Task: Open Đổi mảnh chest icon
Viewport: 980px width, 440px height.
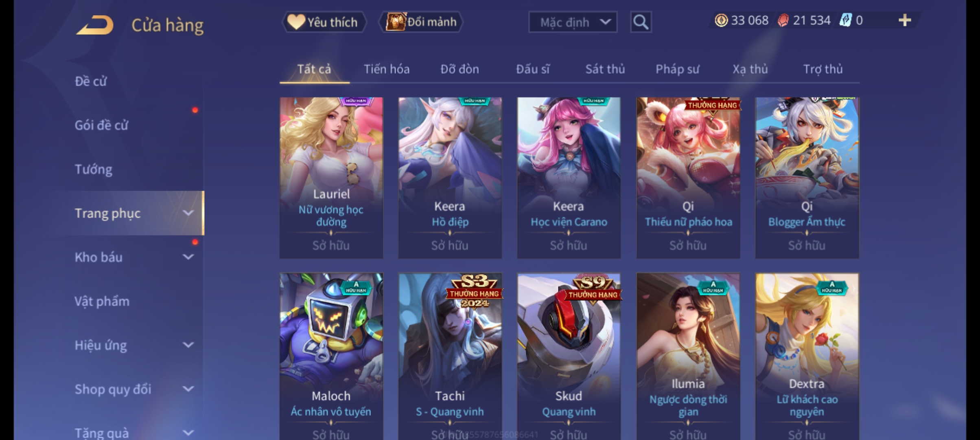Action: [x=396, y=22]
